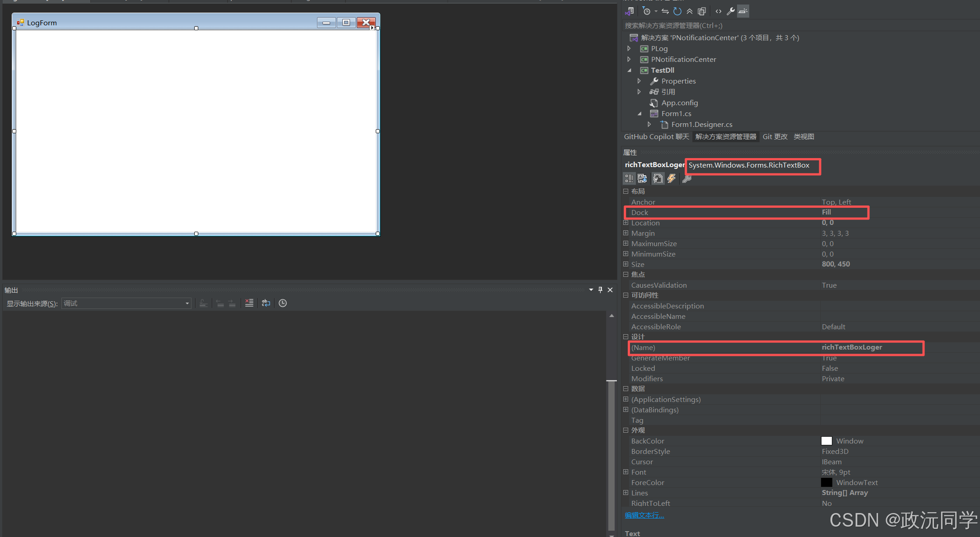Expand the PNotificationCenter project node
The image size is (980, 537).
click(629, 59)
